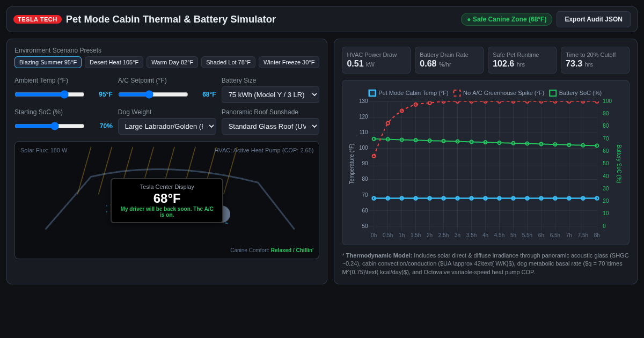Open the Dog Weight dropdown

167,126
